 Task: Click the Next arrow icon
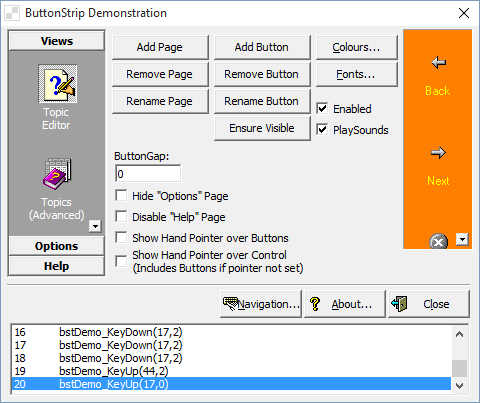coord(438,153)
